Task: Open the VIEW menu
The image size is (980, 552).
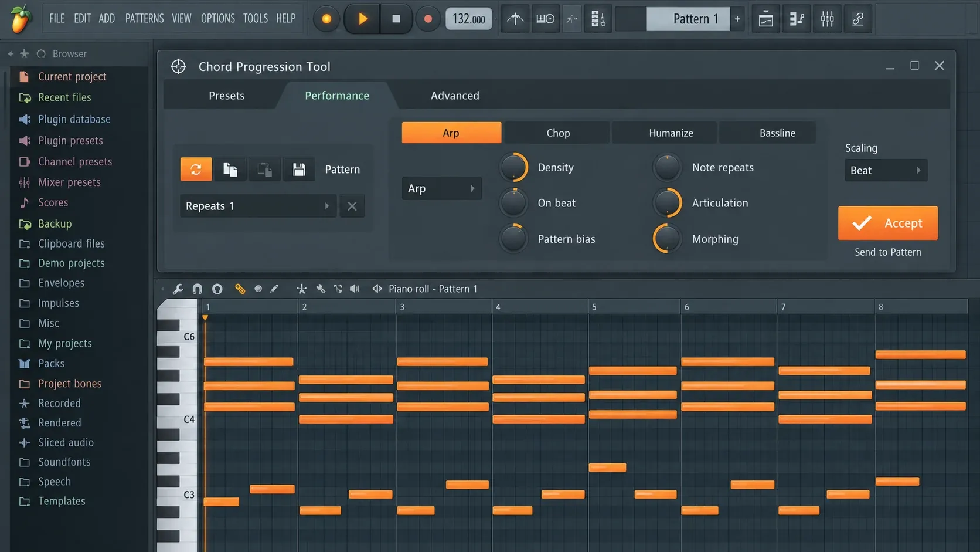Action: [182, 19]
